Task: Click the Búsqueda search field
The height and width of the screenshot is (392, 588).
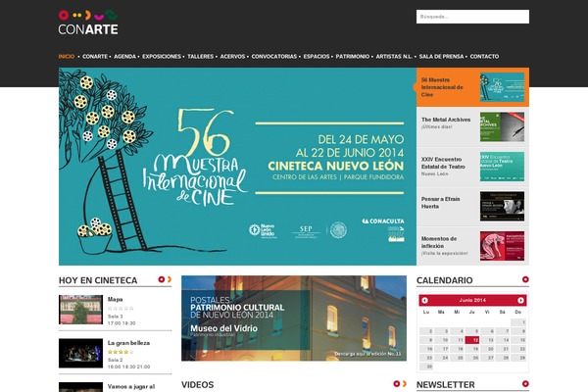Action: [x=472, y=17]
